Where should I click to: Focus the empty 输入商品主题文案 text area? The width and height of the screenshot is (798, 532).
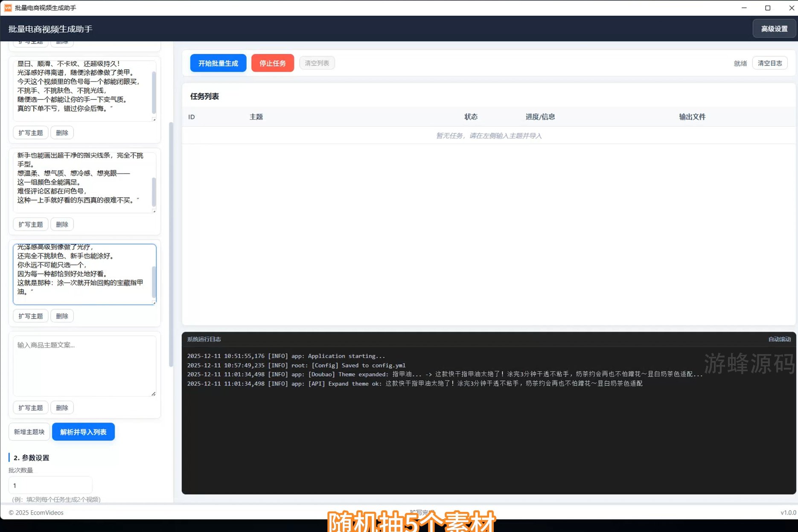[84, 366]
